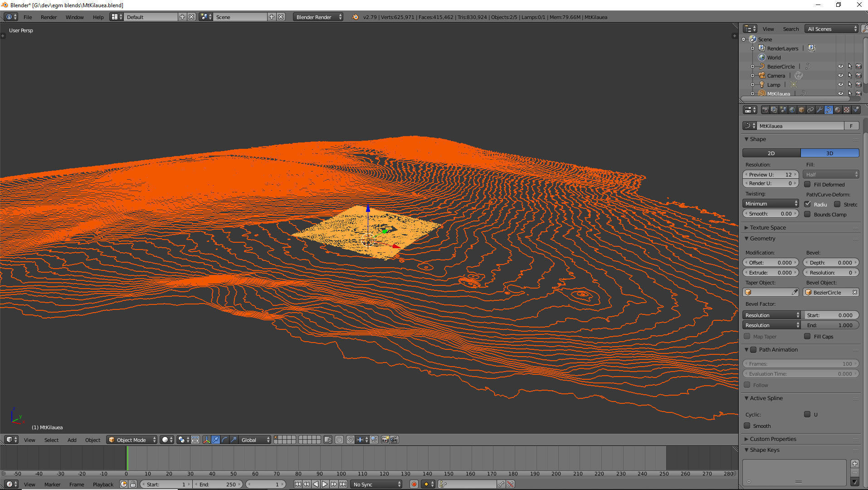Click insert keyframes key icon

pos(501,484)
